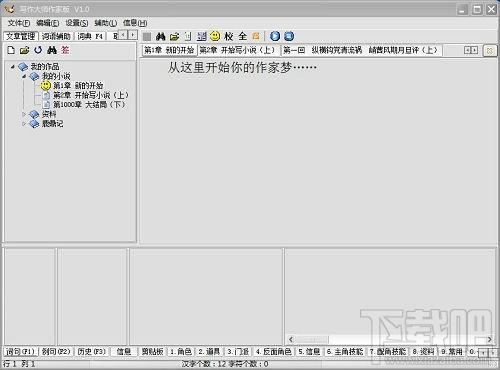Switch to the 4.反面角色 bottom tab
The height and width of the screenshot is (370, 500).
pyautogui.click(x=273, y=352)
